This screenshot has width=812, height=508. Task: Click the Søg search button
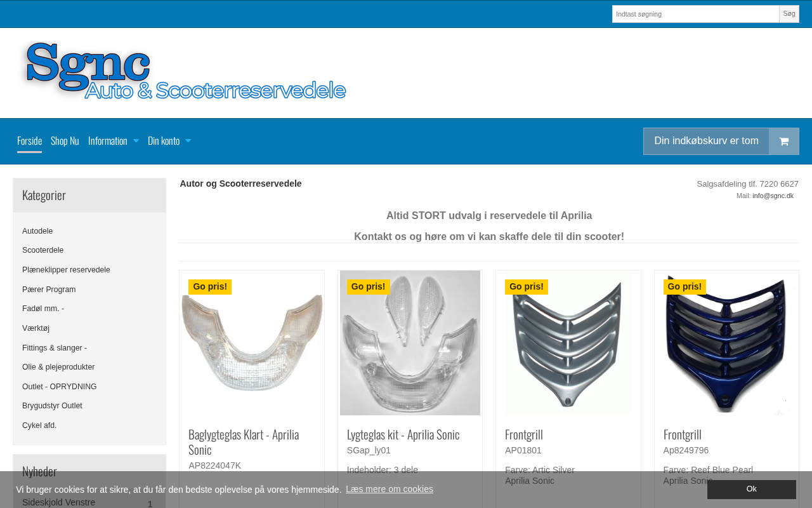pos(789,14)
